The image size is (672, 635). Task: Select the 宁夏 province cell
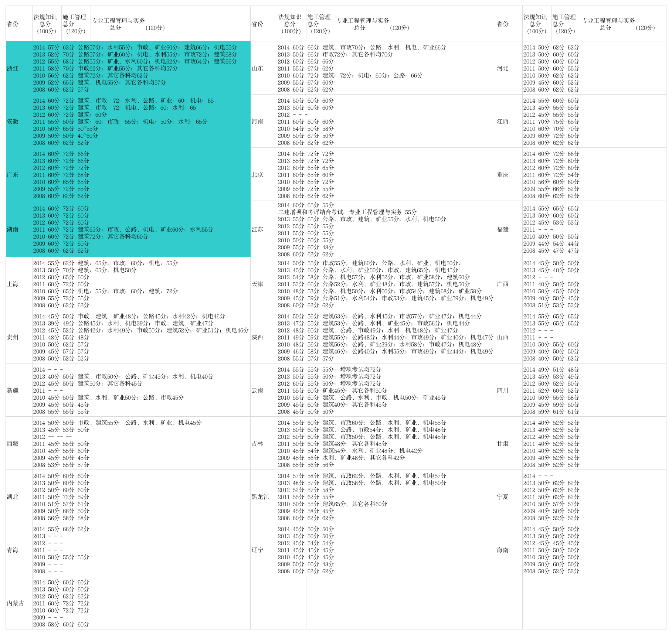point(509,497)
